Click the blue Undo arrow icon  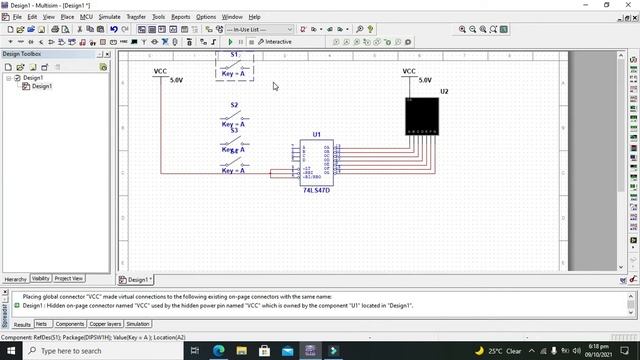click(x=114, y=29)
